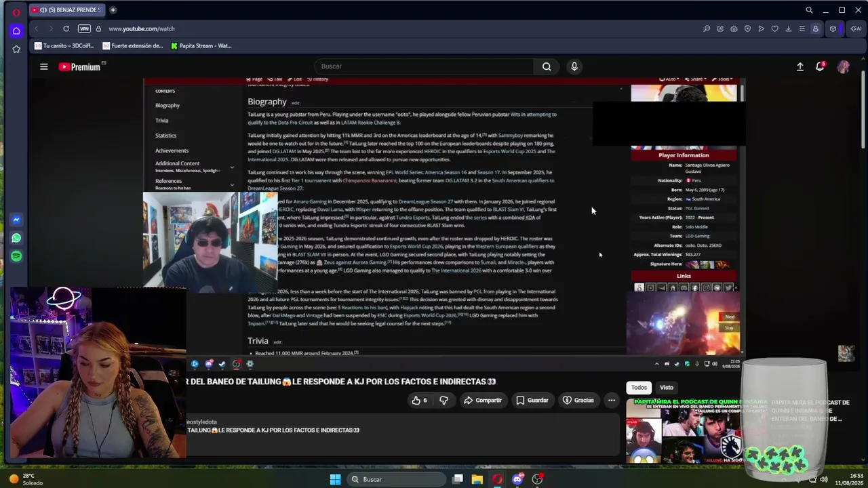Open the YouTube guide hamburger menu
This screenshot has height=488, width=868.
[43, 66]
